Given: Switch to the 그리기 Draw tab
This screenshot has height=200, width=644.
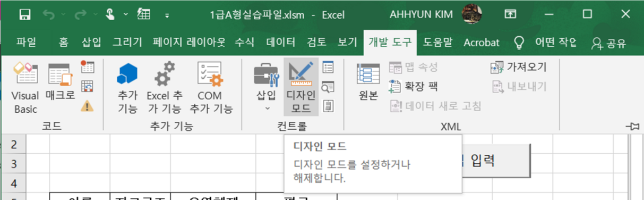Looking at the screenshot, I should pos(127,43).
